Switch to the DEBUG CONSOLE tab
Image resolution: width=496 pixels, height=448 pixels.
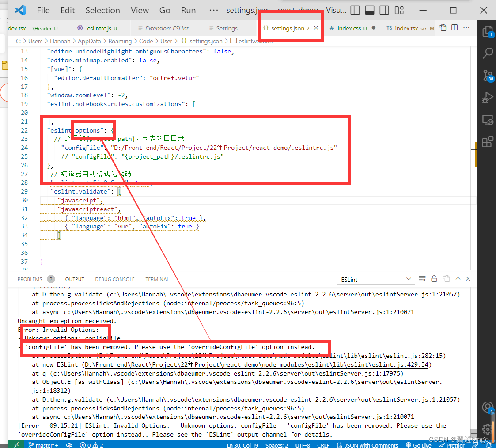pyautogui.click(x=115, y=279)
